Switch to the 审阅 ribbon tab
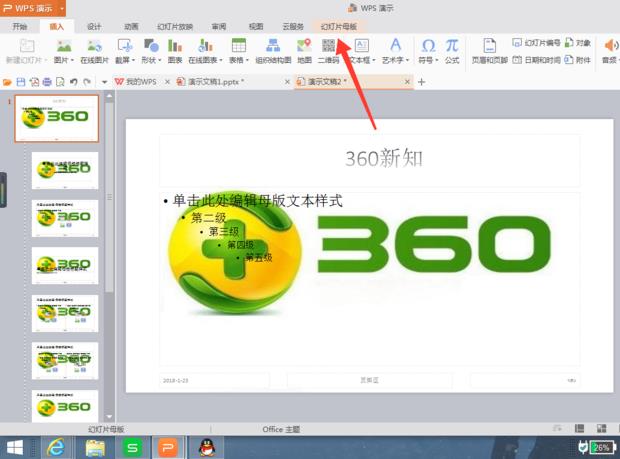Screen dimensions: 620x459 coord(219,26)
